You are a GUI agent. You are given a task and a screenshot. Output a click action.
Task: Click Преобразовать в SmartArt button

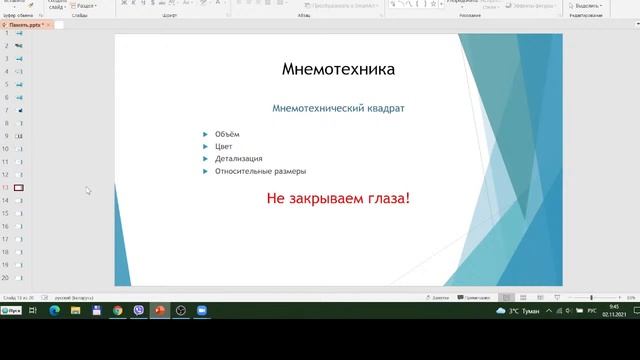tap(341, 6)
